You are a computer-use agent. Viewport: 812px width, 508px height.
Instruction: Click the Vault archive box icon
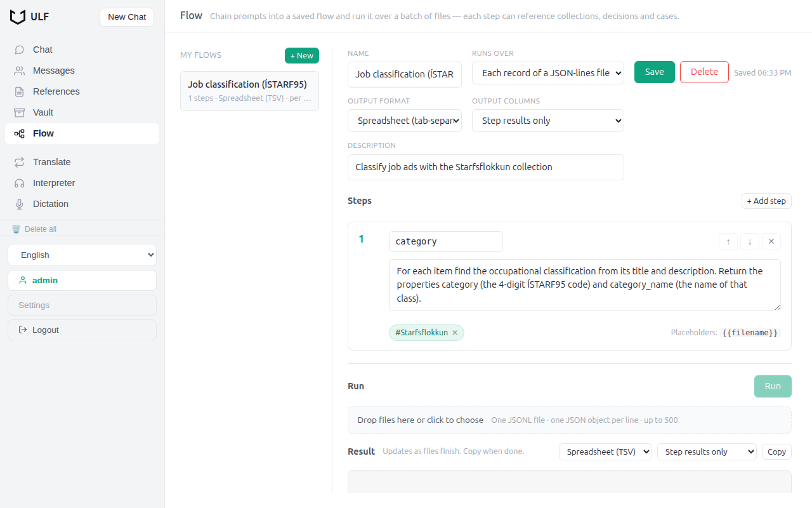click(x=20, y=112)
